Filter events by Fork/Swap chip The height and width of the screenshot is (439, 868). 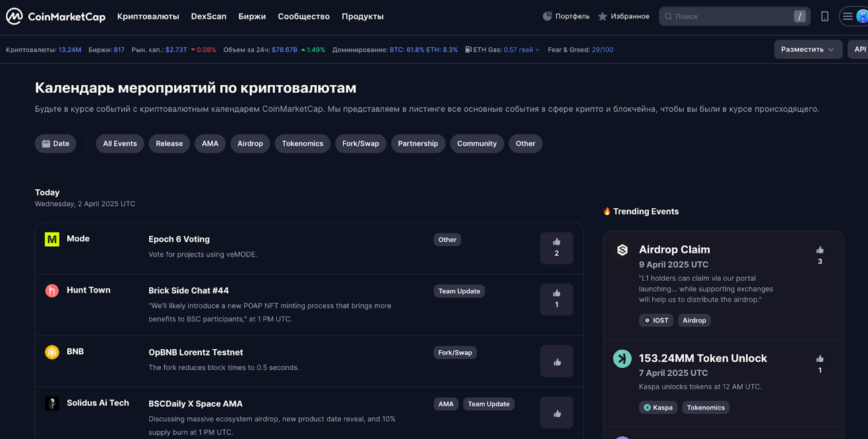click(361, 144)
